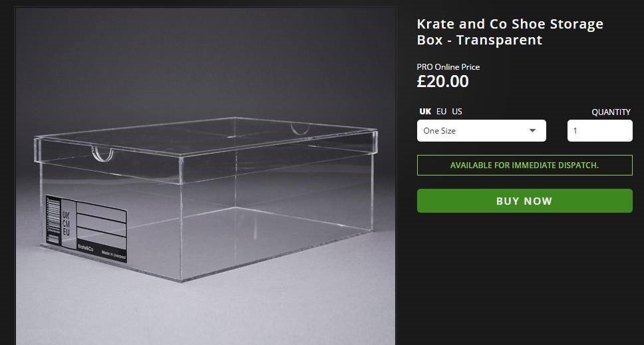Viewport: 644px width, 345px height.
Task: Switch to EU size system
Action: point(442,112)
